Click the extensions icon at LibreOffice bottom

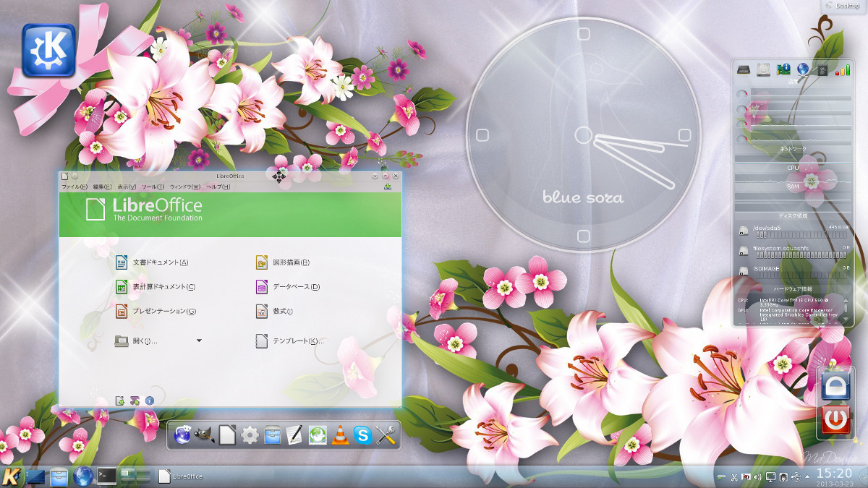pos(135,400)
